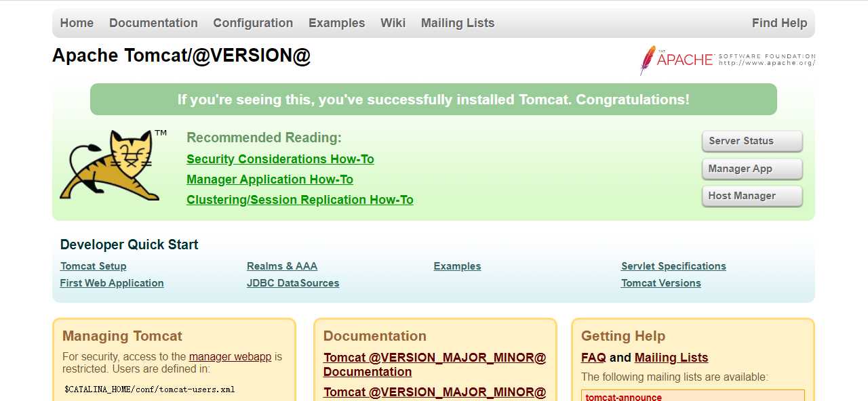Click the Managing Tomcat heading

coord(122,336)
